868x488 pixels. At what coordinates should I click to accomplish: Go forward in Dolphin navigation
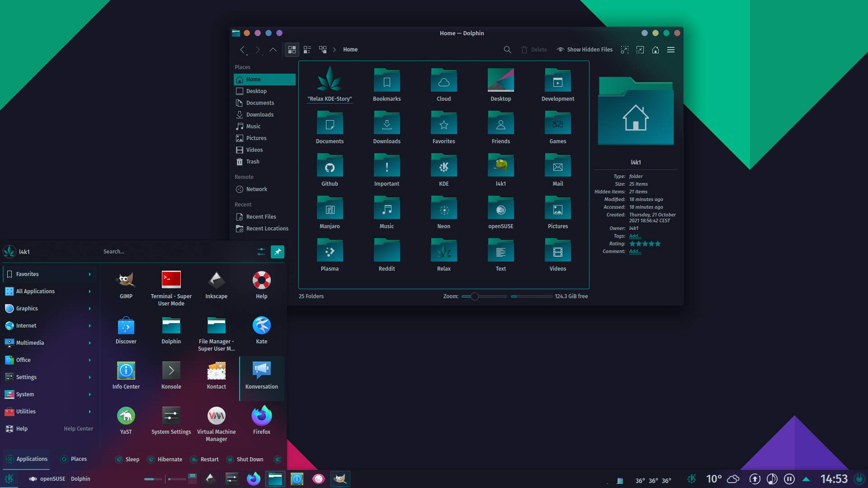tap(258, 50)
